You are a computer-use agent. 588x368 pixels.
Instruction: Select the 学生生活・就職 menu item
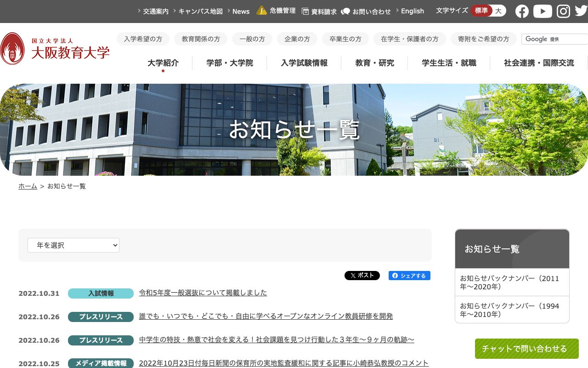point(448,63)
